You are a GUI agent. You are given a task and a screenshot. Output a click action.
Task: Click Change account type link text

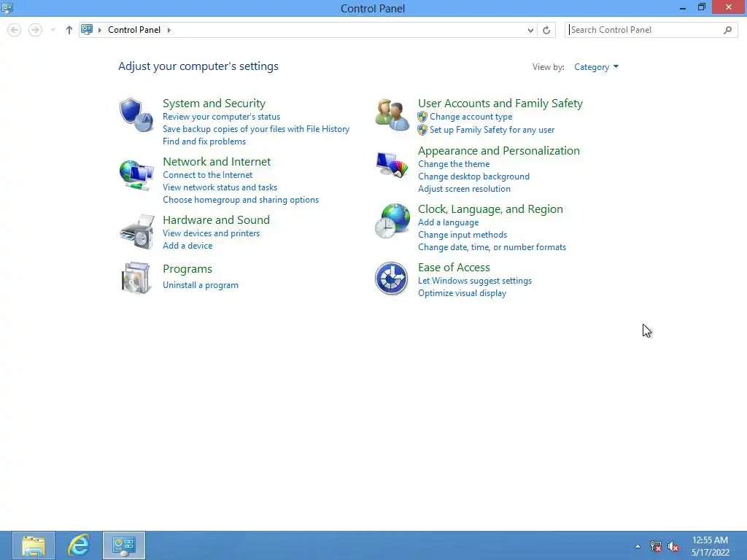coord(471,117)
